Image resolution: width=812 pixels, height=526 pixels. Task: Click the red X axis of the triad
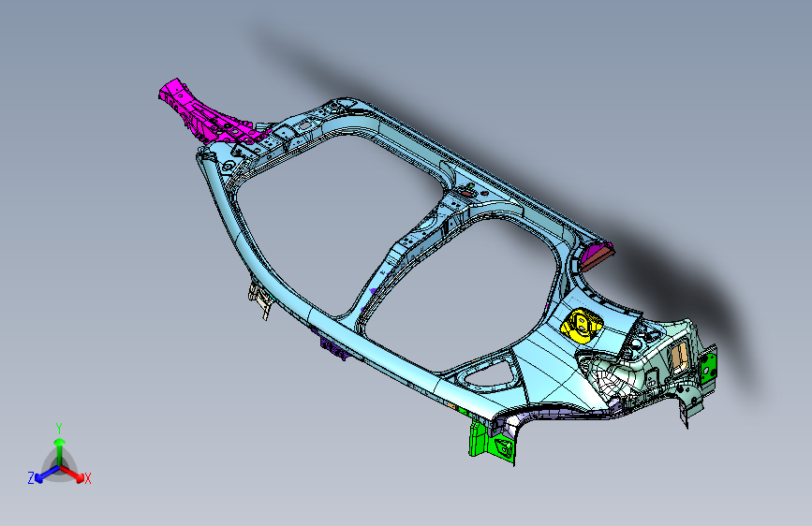[x=76, y=475]
